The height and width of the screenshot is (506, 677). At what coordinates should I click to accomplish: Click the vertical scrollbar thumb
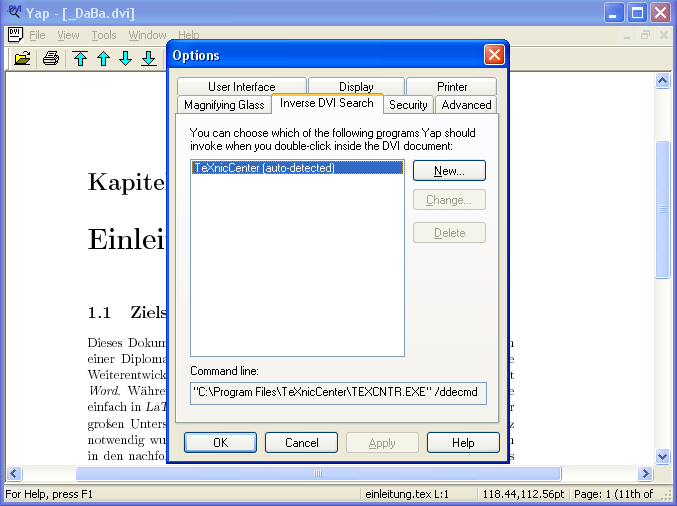click(662, 210)
